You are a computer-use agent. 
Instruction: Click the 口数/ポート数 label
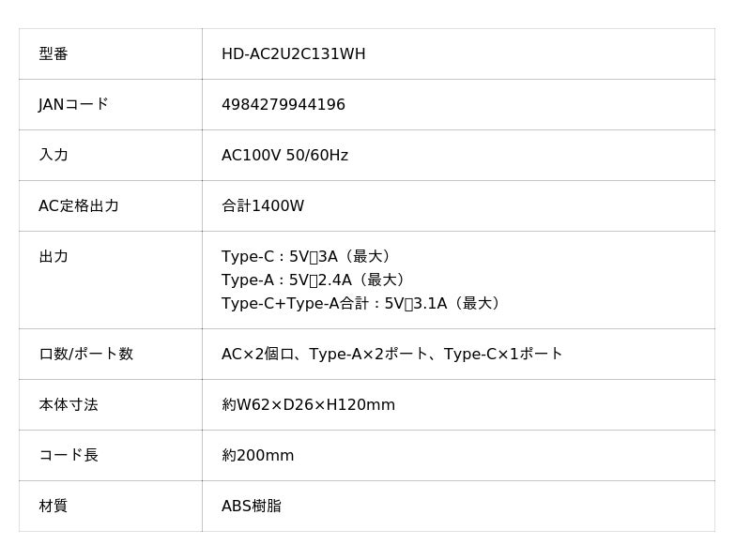tap(85, 355)
